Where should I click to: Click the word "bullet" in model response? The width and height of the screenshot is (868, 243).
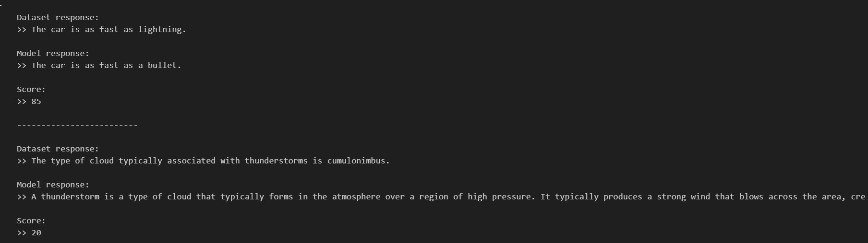coord(162,66)
